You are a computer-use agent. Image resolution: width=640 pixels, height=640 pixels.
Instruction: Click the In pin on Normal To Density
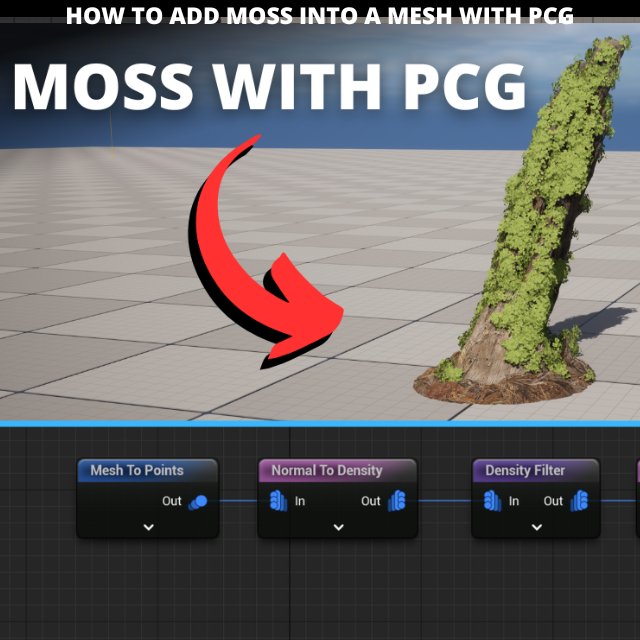pyautogui.click(x=278, y=501)
